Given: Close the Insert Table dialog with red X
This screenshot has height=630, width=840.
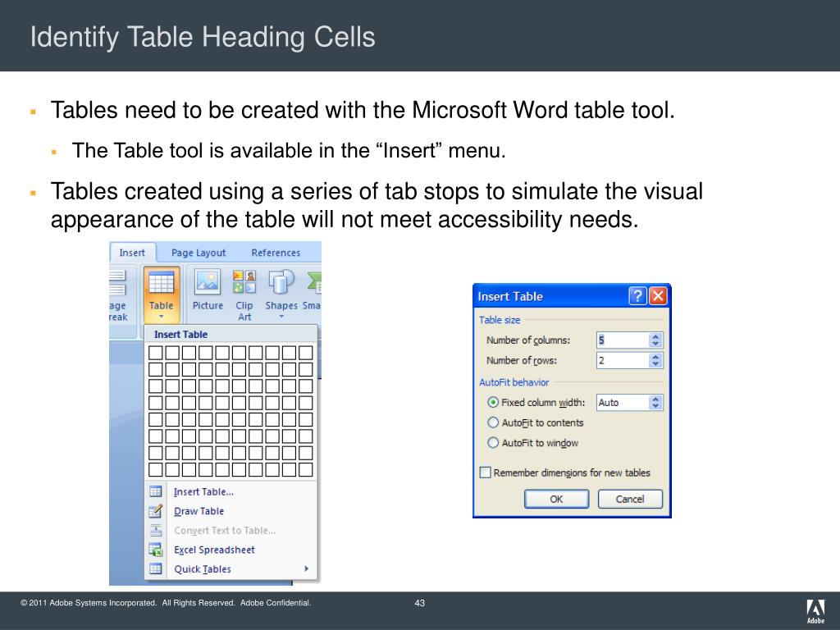Looking at the screenshot, I should coord(658,295).
